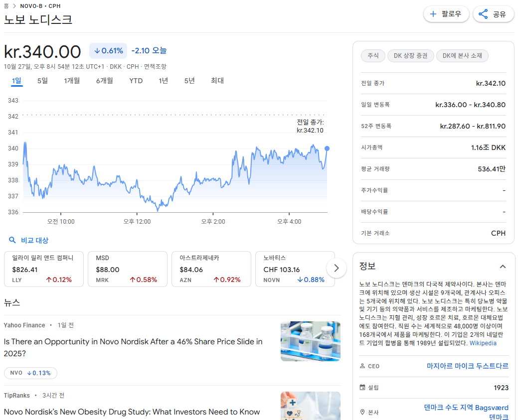Open the CEO 마지아르 마이크 두스트다르 link
Viewport: 518px width, 420px height.
coord(468,366)
